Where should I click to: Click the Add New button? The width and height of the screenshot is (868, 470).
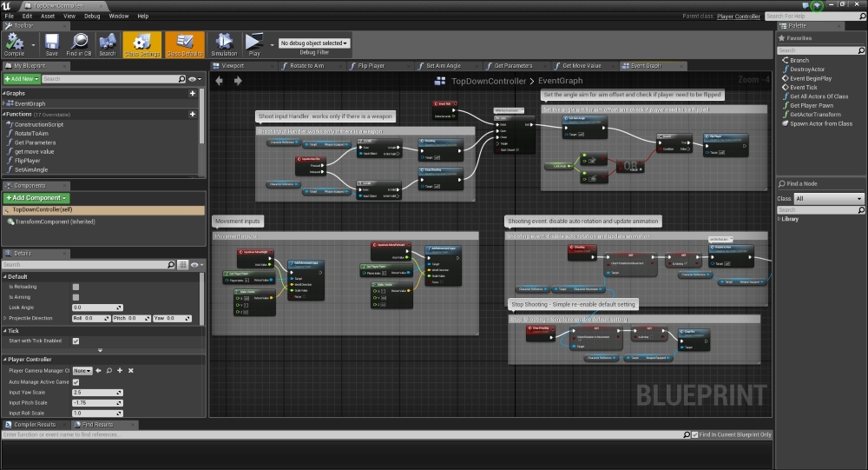[x=21, y=79]
